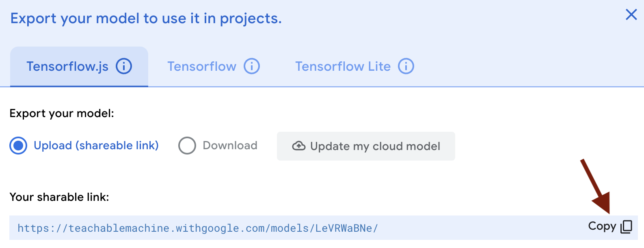Click the Copy text label
The image size is (644, 248).
(x=602, y=226)
